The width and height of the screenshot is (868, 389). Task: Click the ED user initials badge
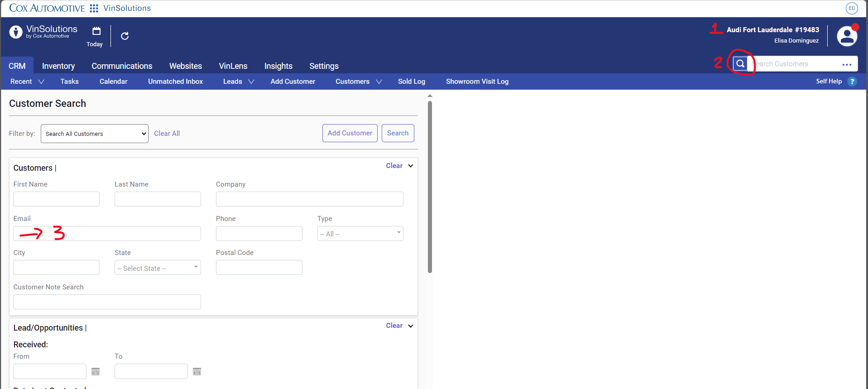click(x=852, y=8)
